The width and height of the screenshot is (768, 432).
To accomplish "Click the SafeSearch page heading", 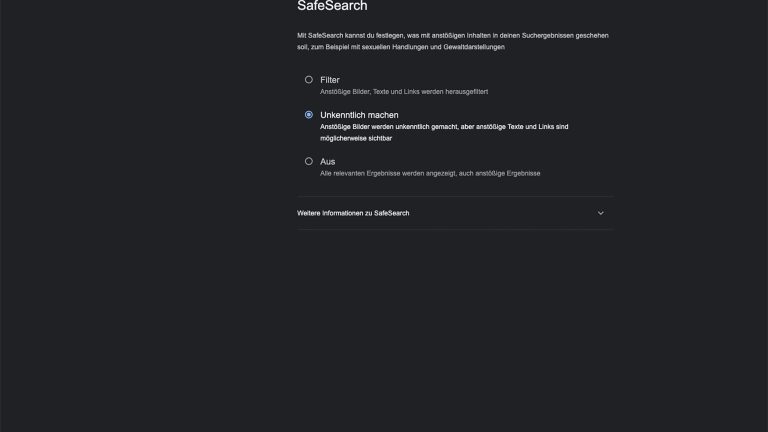I will [332, 6].
